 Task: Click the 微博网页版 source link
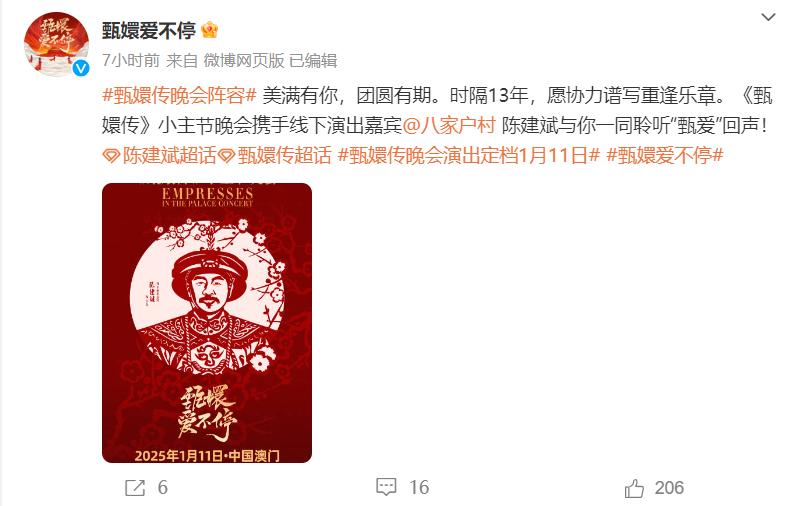pyautogui.click(x=244, y=61)
